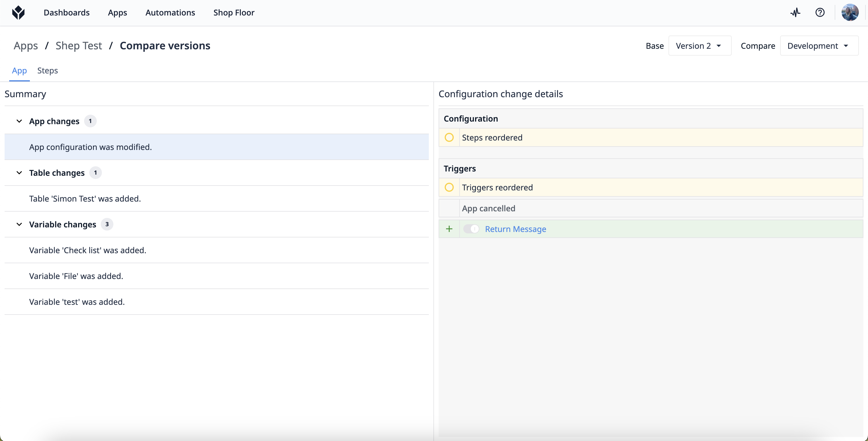868x441 pixels.
Task: Click App configuration was modified row
Action: point(217,146)
